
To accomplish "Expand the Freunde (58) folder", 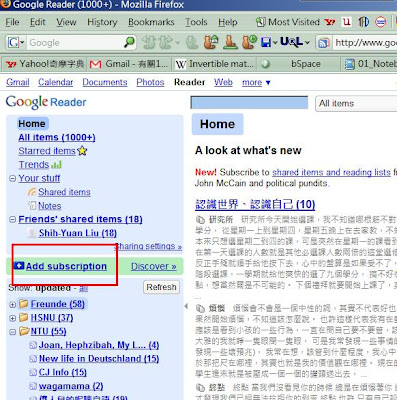I will 13,304.
